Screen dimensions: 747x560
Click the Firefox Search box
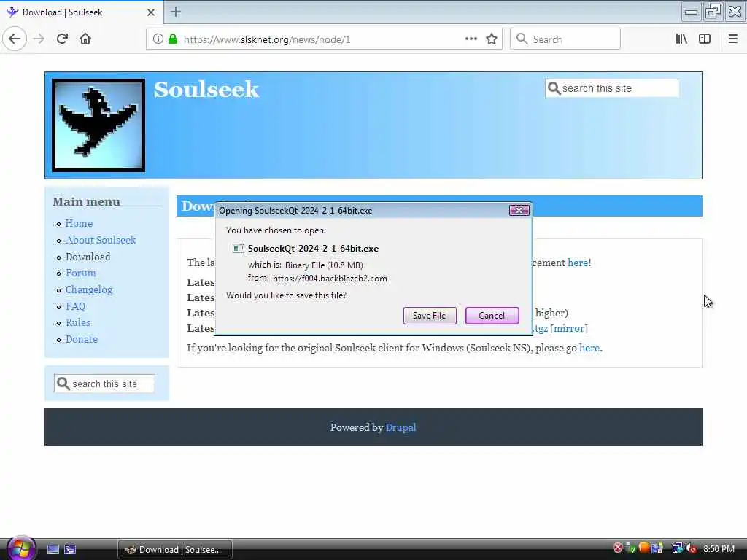pyautogui.click(x=565, y=39)
